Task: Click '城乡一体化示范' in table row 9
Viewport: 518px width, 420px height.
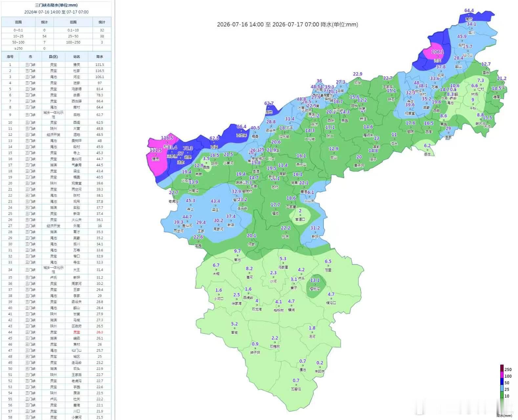Action: pyautogui.click(x=54, y=115)
